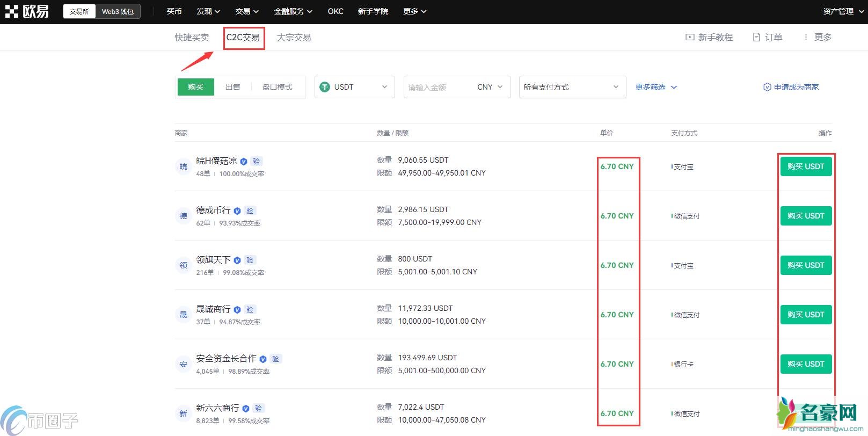This screenshot has width=868, height=436.
Task: Click the 验 tag beside 安全资金长合作
Action: 275,359
